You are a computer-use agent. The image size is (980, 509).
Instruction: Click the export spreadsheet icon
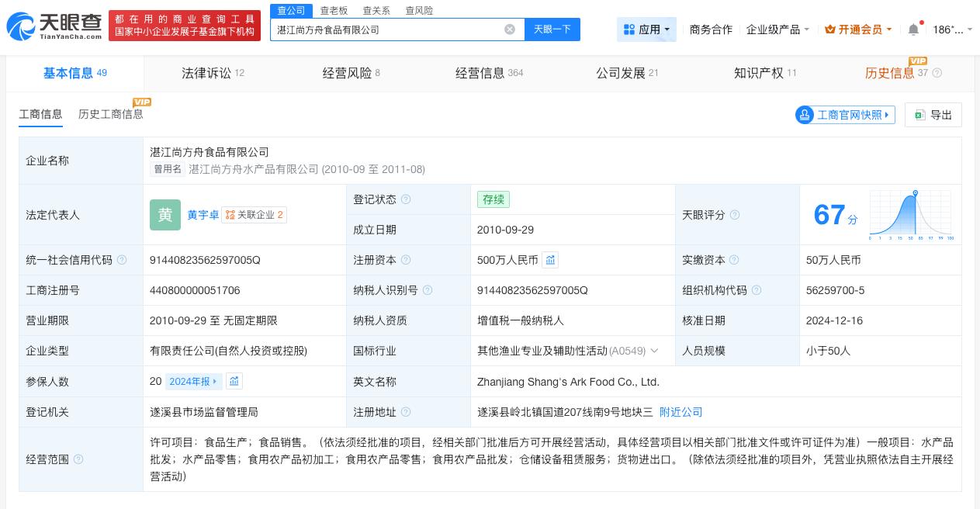(x=919, y=115)
